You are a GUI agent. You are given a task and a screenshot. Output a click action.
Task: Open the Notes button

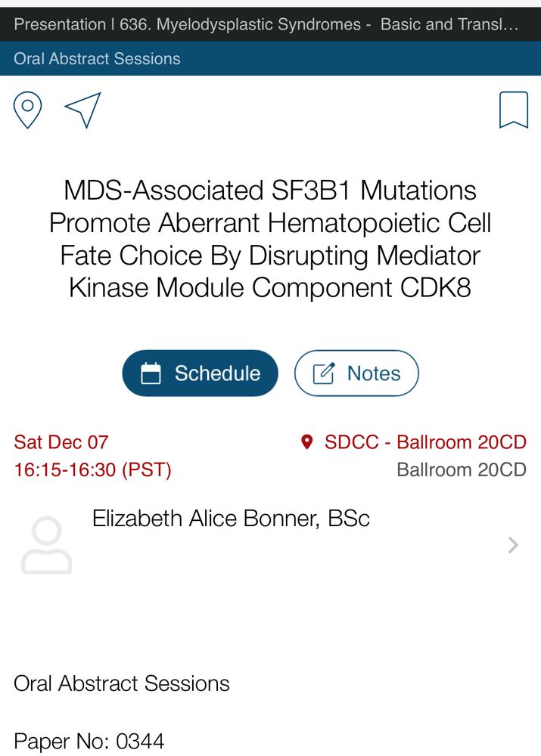(356, 373)
